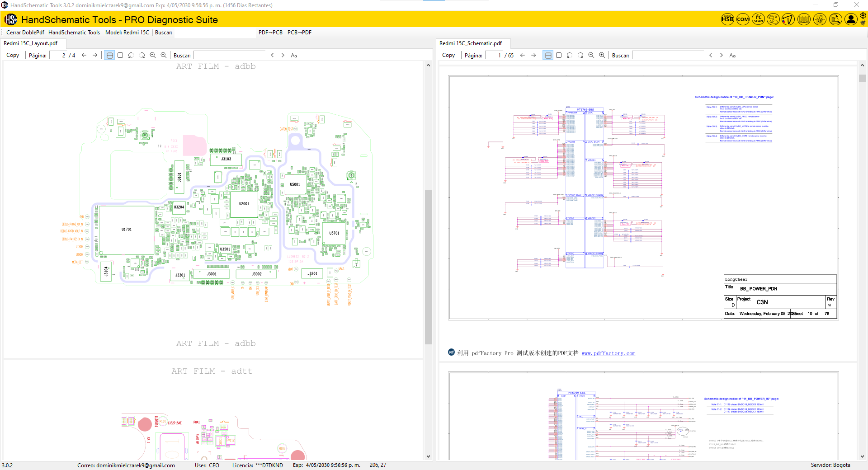Find next match in Layout PDF search
The height and width of the screenshot is (470, 868).
coord(283,55)
